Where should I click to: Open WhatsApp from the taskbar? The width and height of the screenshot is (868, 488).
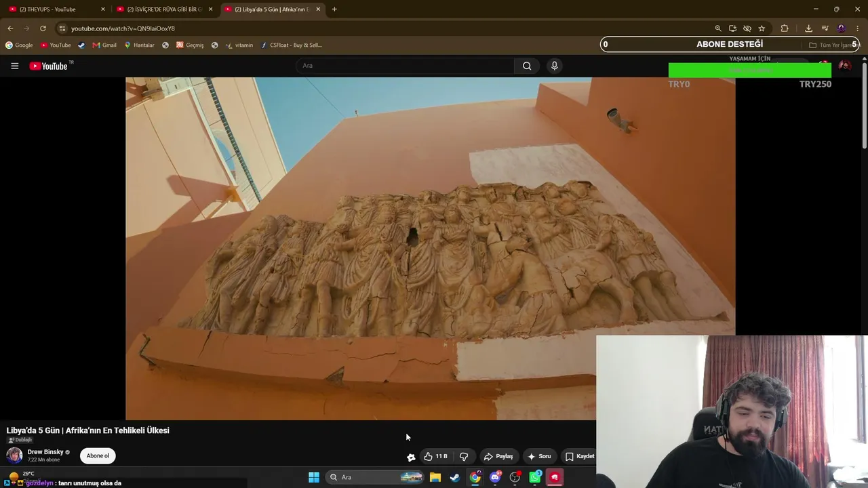(535, 477)
